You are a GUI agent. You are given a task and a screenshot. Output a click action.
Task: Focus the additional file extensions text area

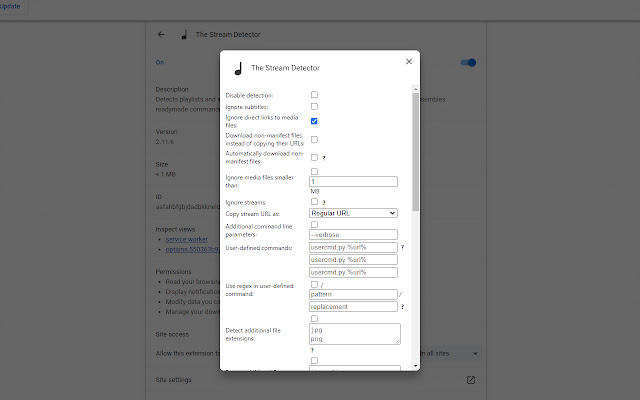click(355, 333)
